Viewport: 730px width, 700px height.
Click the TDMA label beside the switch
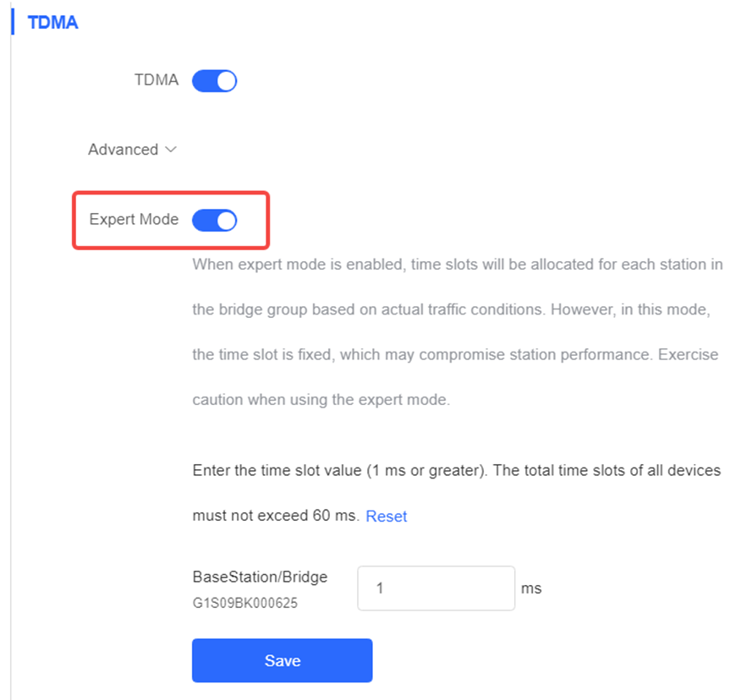[156, 80]
